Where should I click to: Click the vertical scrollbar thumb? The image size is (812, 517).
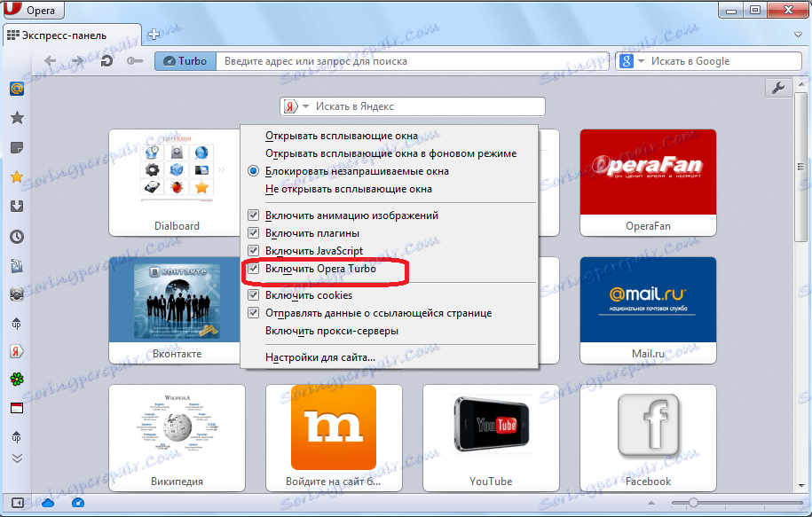coord(800,166)
